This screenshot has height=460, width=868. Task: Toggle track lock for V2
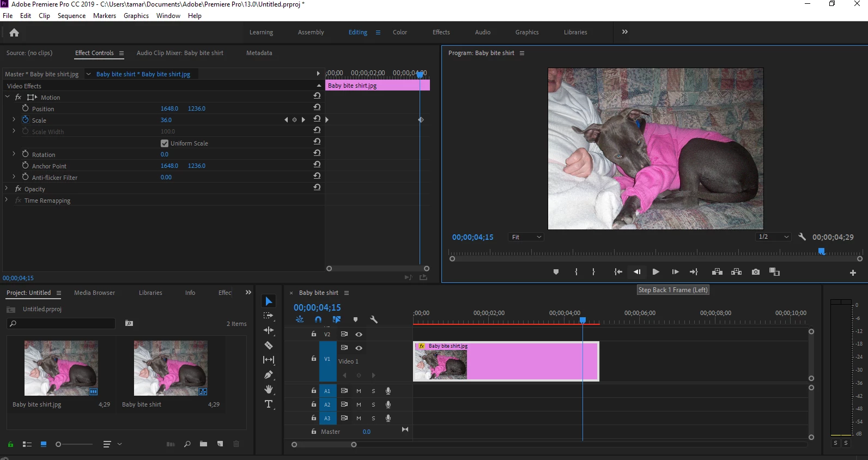pos(314,334)
